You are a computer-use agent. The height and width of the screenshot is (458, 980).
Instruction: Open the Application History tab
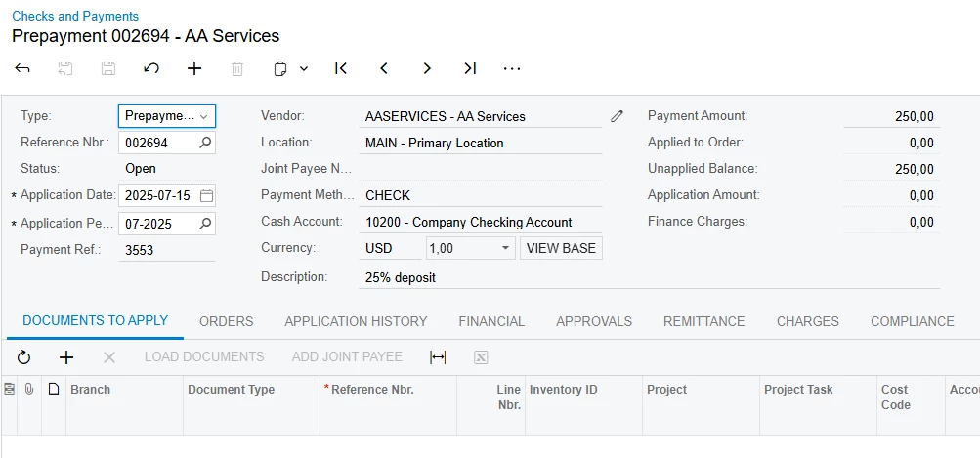click(356, 322)
